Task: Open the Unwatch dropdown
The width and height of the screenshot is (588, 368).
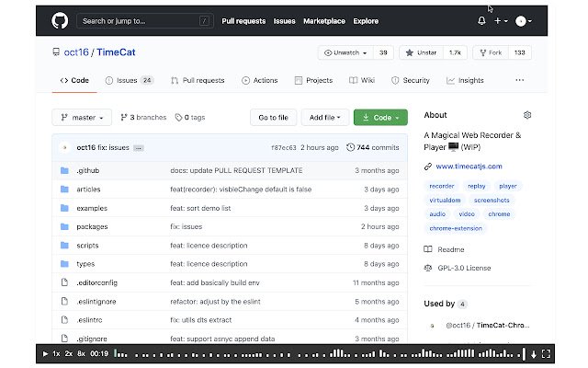Action: pos(345,52)
